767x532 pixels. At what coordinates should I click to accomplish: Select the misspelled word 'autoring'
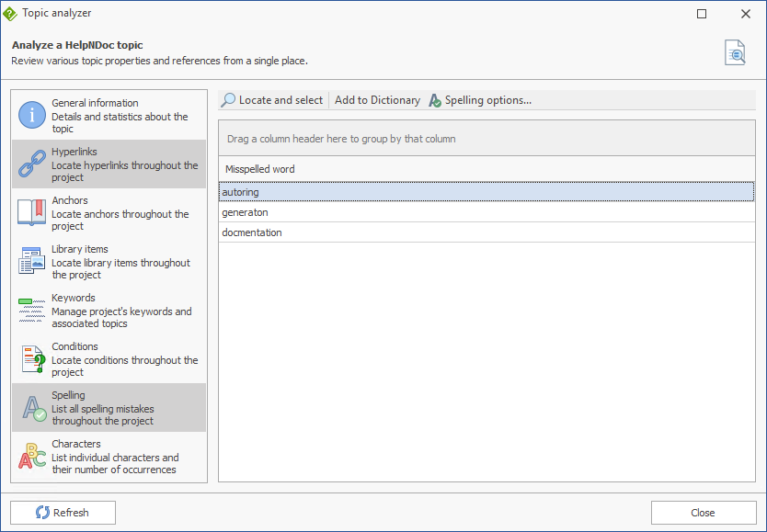tap(487, 192)
